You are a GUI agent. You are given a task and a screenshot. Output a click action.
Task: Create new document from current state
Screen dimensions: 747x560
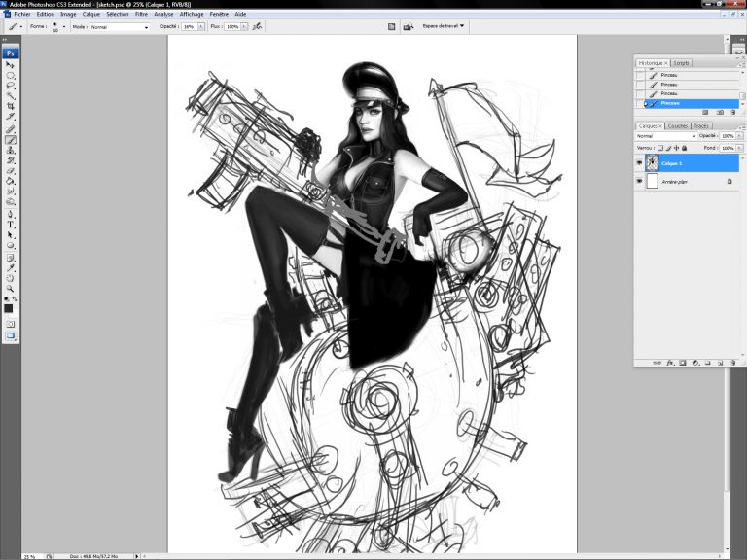pyautogui.click(x=705, y=113)
